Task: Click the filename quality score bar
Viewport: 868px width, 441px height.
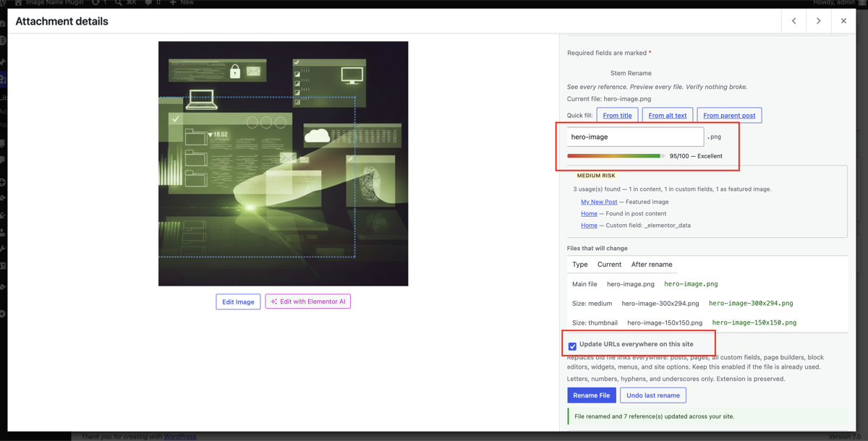Action: [x=616, y=155]
